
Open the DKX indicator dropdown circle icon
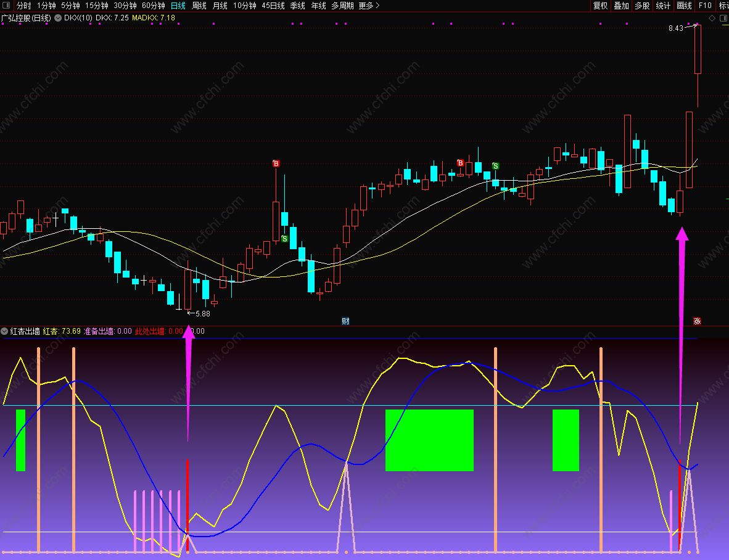[x=58, y=18]
